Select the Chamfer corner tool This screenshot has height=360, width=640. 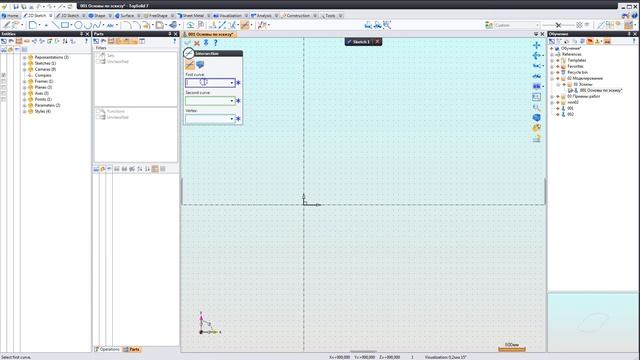[x=137, y=25]
